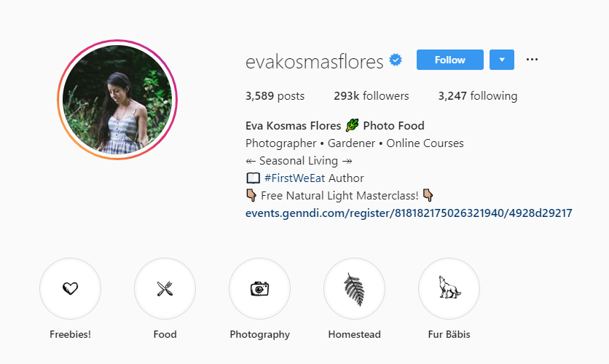This screenshot has width=609, height=364.
Task: Click the Homestead highlight label
Action: click(x=354, y=334)
